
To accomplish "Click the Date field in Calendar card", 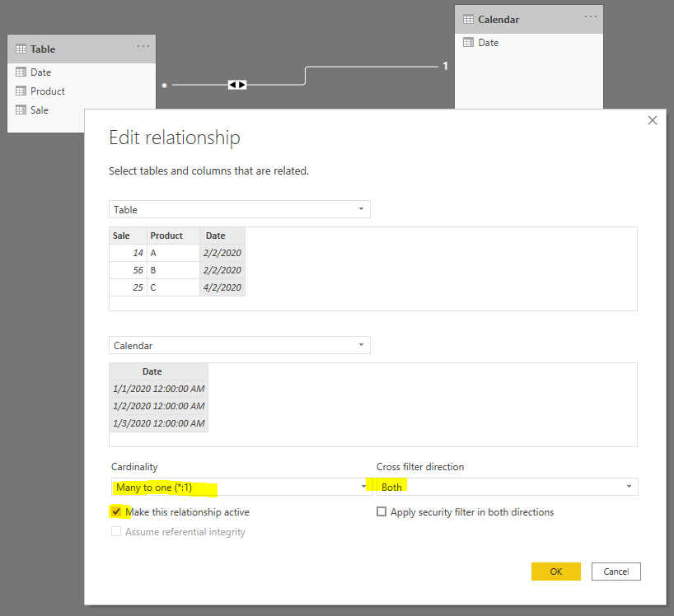I will tap(489, 43).
